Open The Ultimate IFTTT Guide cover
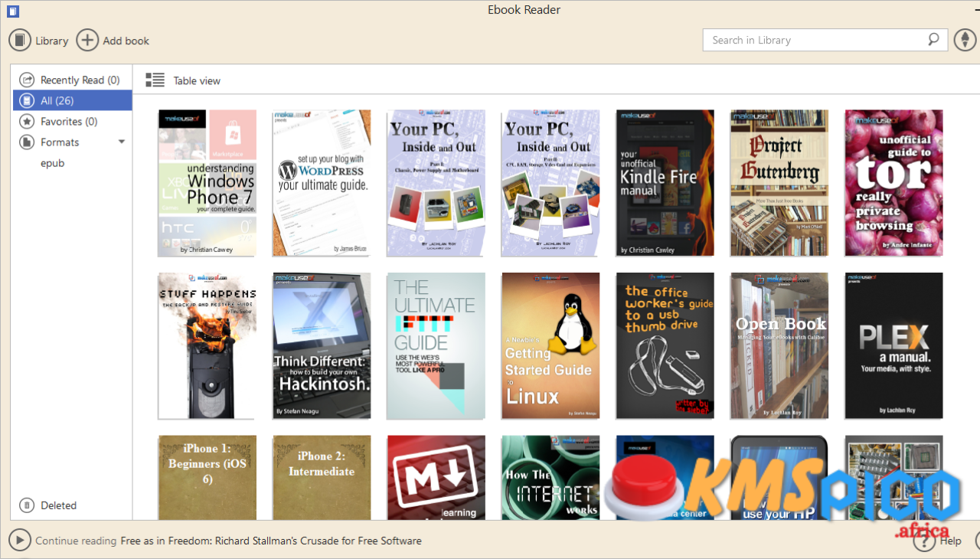The height and width of the screenshot is (559, 980). click(436, 346)
